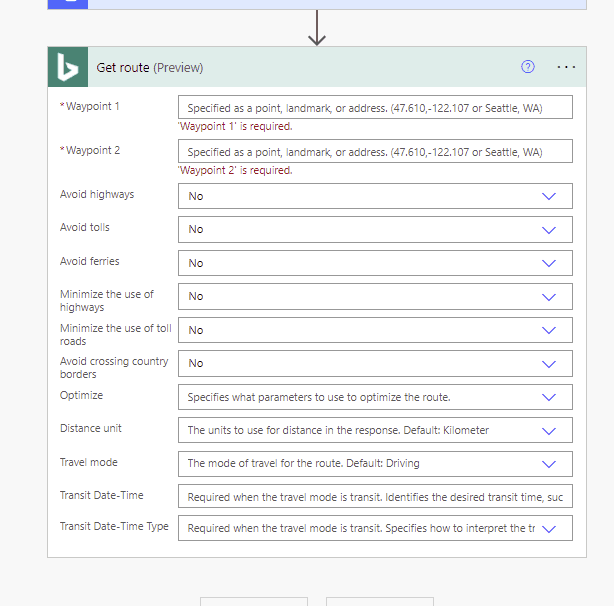Image resolution: width=614 pixels, height=606 pixels.
Task: Open the Avoid highways dropdown
Action: 375,196
